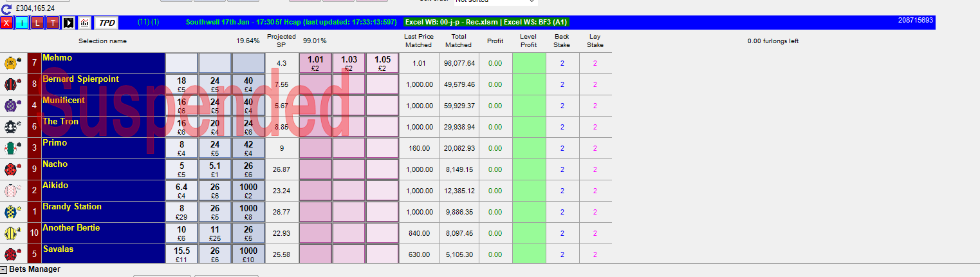
Task: Open the cyan 'i' market information button
Action: [22, 23]
